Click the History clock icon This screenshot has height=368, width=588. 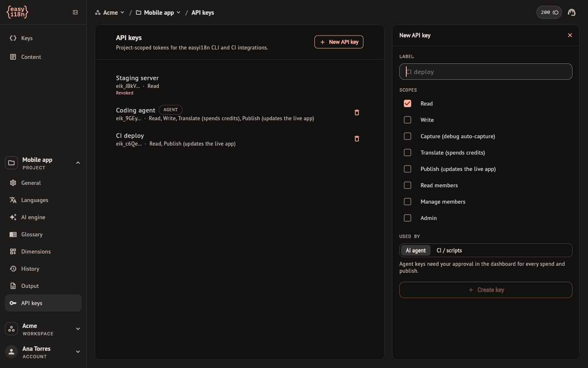coord(13,269)
